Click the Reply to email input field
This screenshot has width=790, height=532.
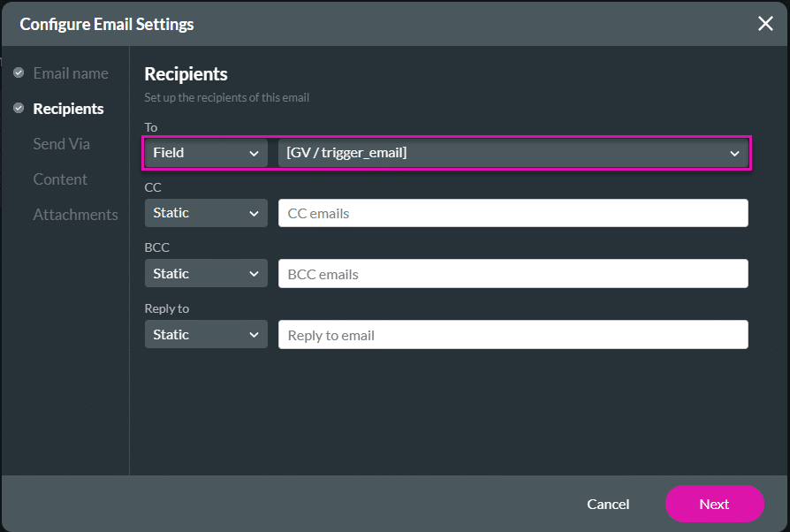pyautogui.click(x=513, y=334)
